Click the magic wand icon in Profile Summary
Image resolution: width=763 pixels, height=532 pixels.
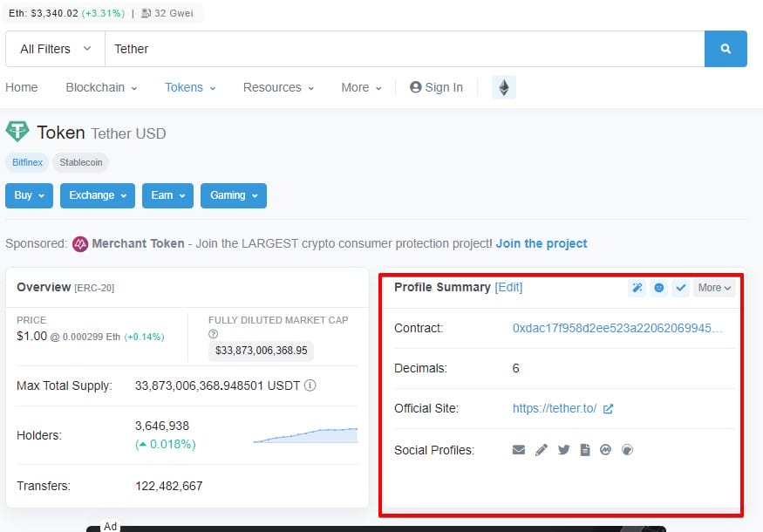pos(637,288)
